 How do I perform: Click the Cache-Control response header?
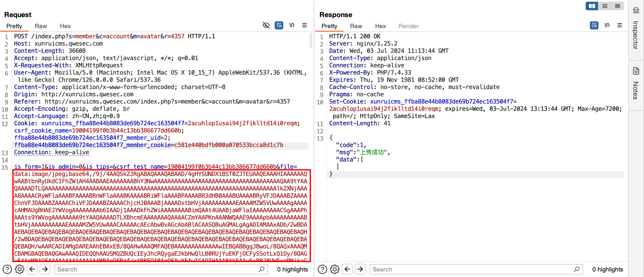click(414, 87)
